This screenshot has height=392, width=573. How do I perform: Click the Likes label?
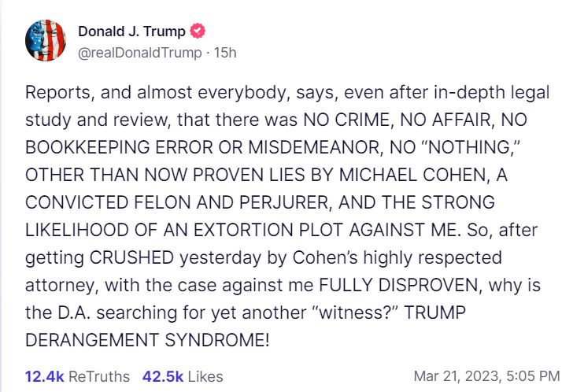pyautogui.click(x=205, y=376)
